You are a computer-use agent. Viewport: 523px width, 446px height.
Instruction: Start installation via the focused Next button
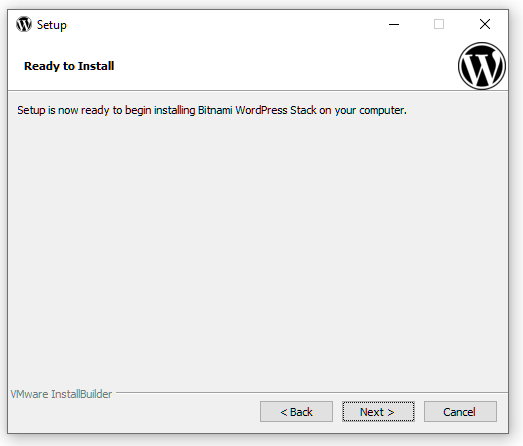(378, 412)
